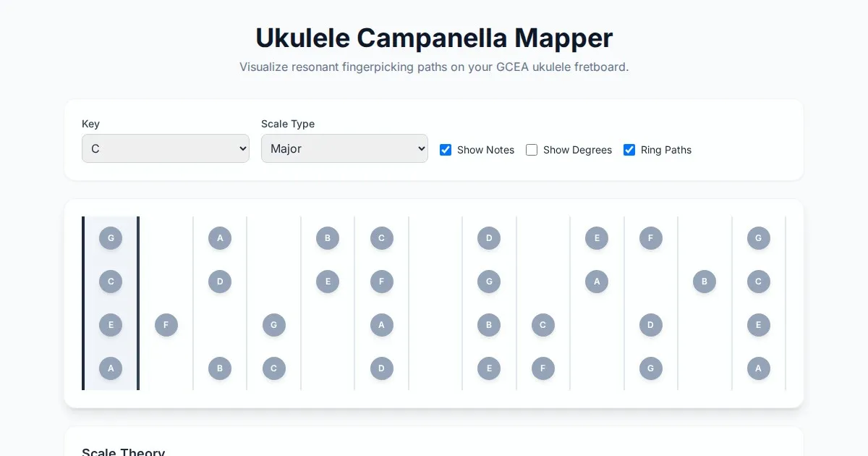Click the F note on the second string row

pyautogui.click(x=382, y=282)
